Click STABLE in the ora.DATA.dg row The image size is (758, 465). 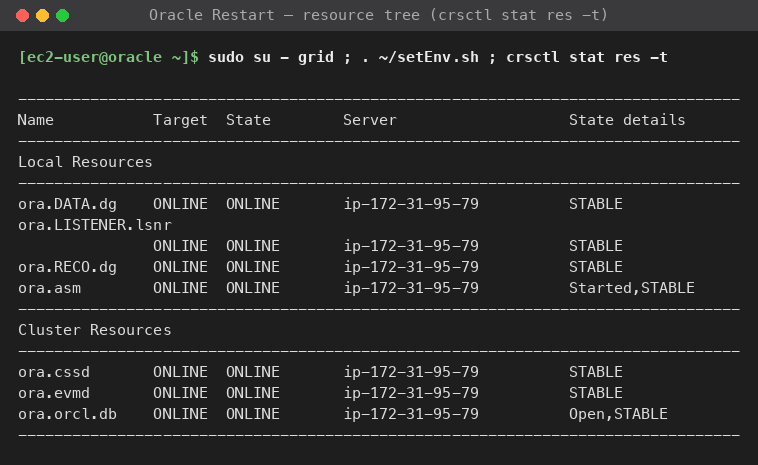(596, 204)
